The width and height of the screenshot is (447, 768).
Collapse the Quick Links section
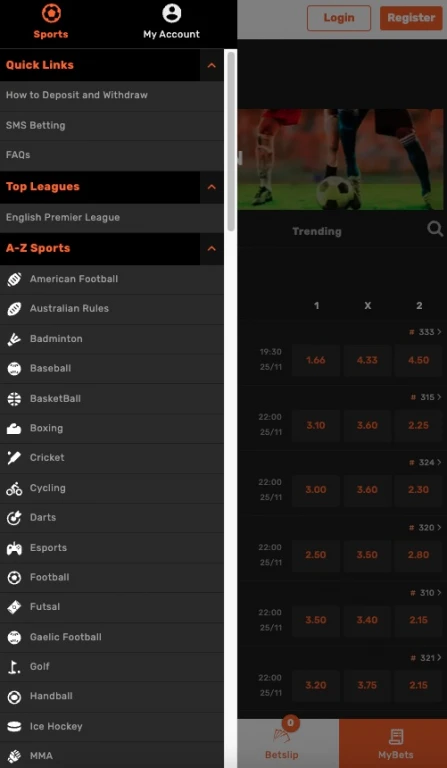[x=212, y=65]
